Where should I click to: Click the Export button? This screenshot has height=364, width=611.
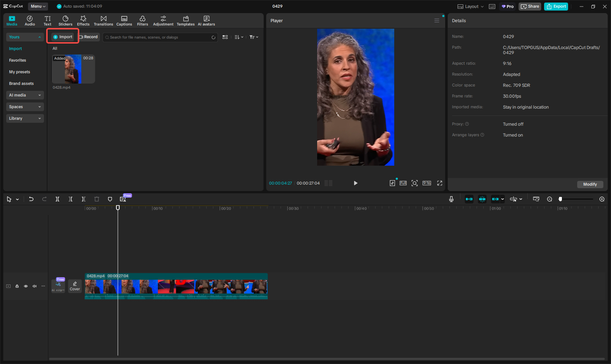click(556, 6)
